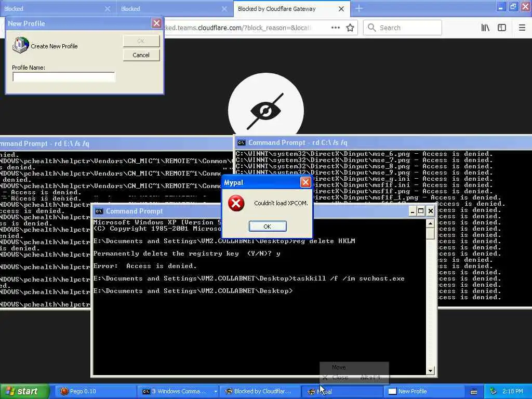Click the 'Error: Access is denied.' line
The image size is (532, 399).
pos(145,266)
